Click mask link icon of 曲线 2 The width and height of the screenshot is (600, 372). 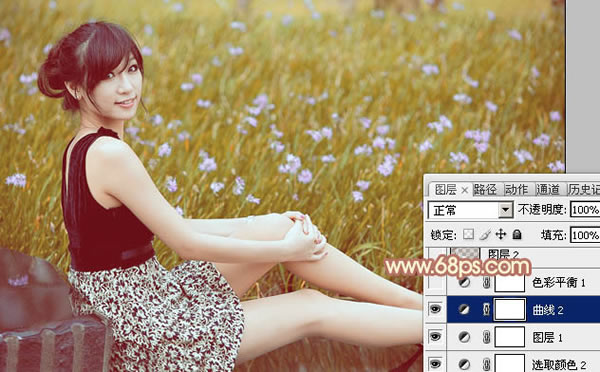click(486, 310)
